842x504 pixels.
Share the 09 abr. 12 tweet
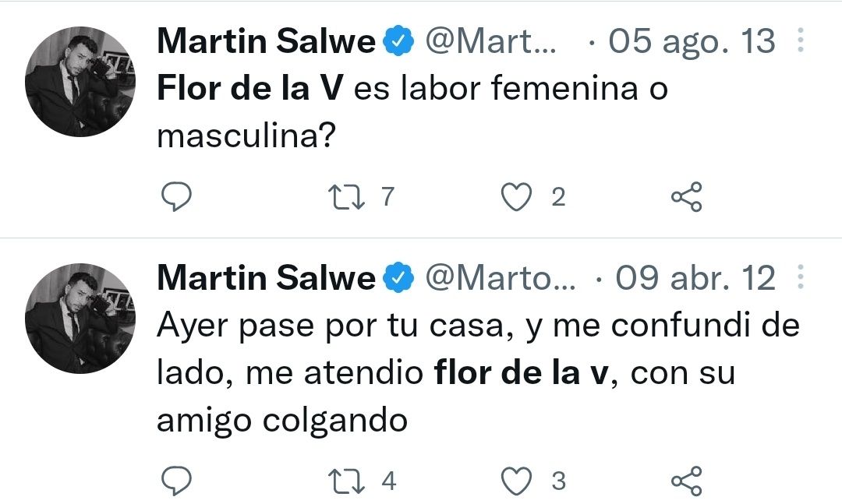pos(686,481)
